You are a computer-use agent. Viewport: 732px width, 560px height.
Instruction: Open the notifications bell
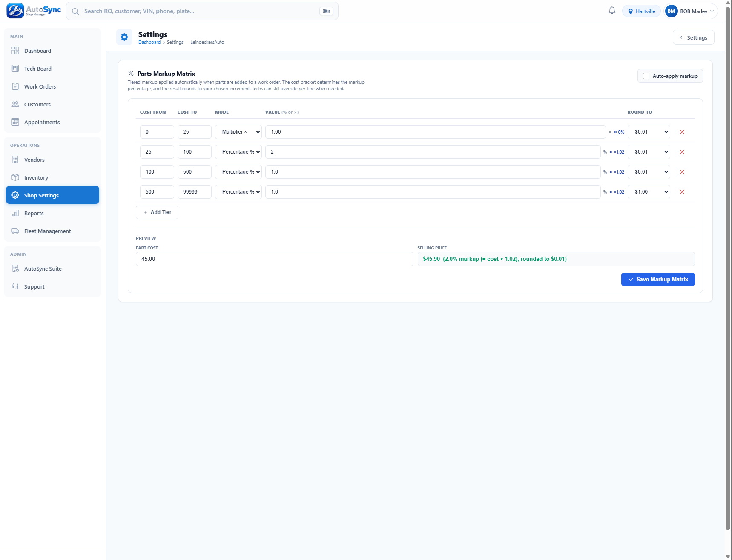pos(612,11)
